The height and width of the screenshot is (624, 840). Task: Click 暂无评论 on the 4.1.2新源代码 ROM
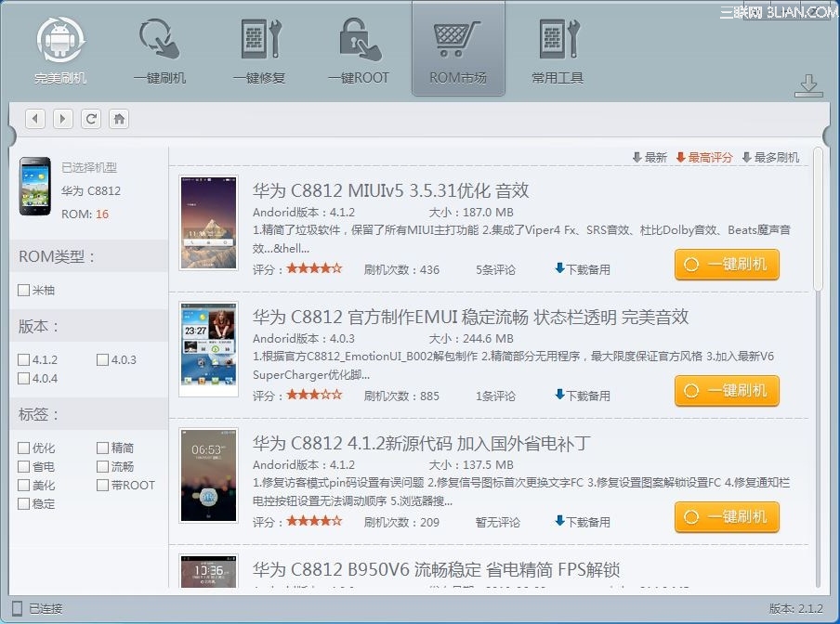click(498, 522)
